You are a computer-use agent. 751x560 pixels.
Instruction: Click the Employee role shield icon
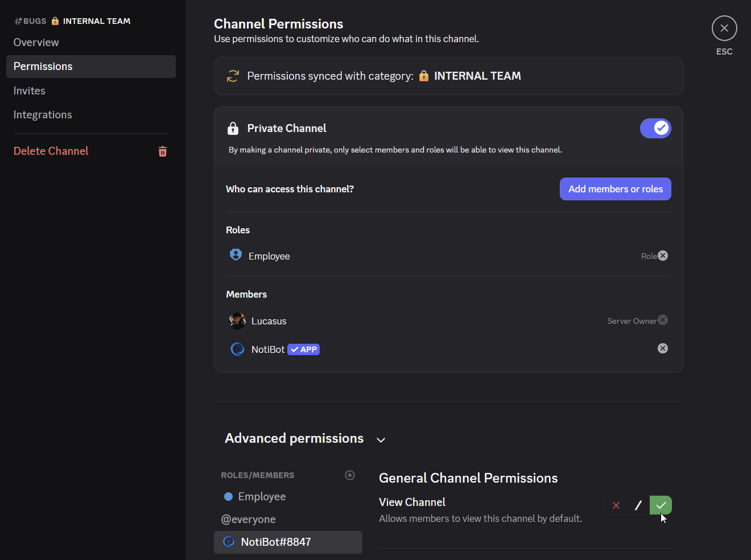(x=236, y=255)
